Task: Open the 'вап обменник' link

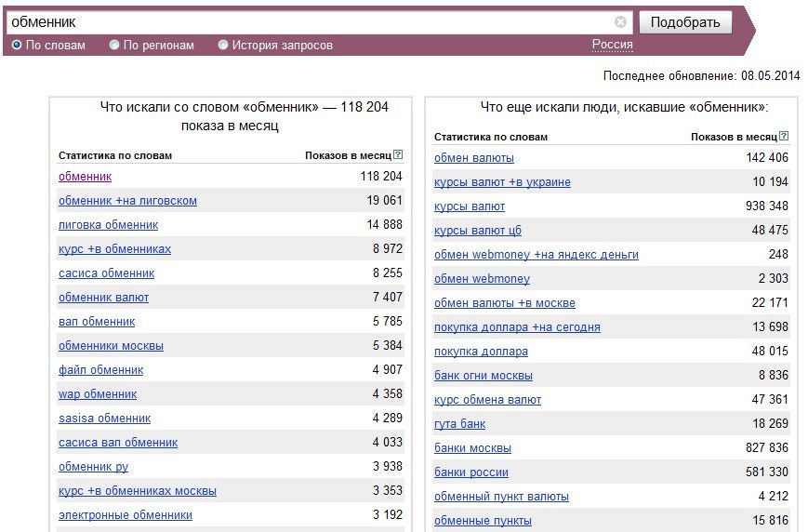Action: click(x=97, y=322)
